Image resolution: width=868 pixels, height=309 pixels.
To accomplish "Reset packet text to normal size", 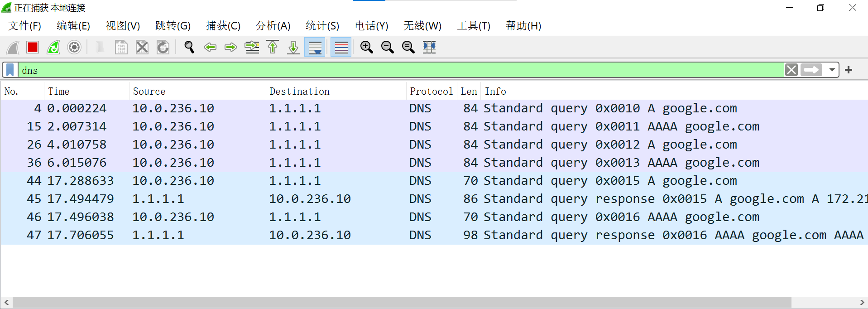I will (408, 47).
